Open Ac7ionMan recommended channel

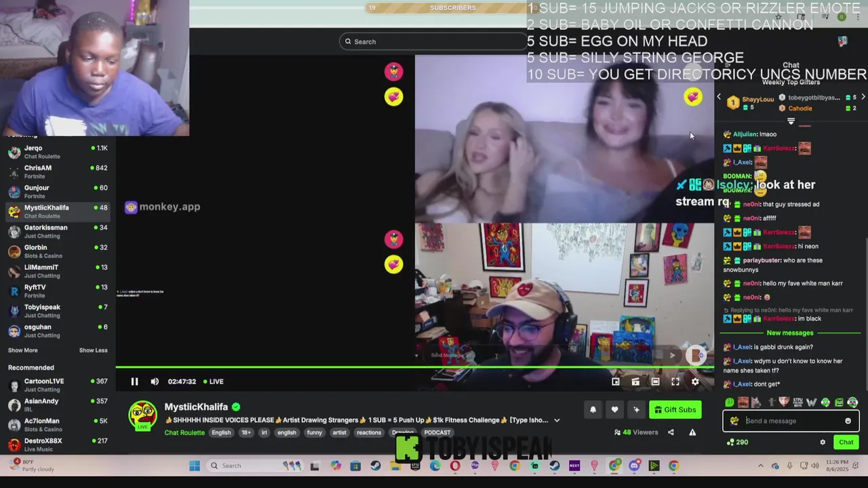tap(58, 425)
